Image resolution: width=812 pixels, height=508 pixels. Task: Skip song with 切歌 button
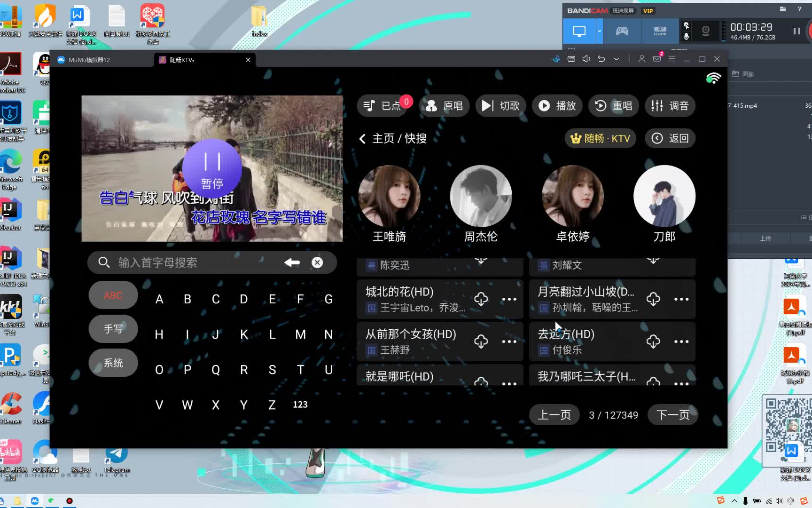pos(500,106)
